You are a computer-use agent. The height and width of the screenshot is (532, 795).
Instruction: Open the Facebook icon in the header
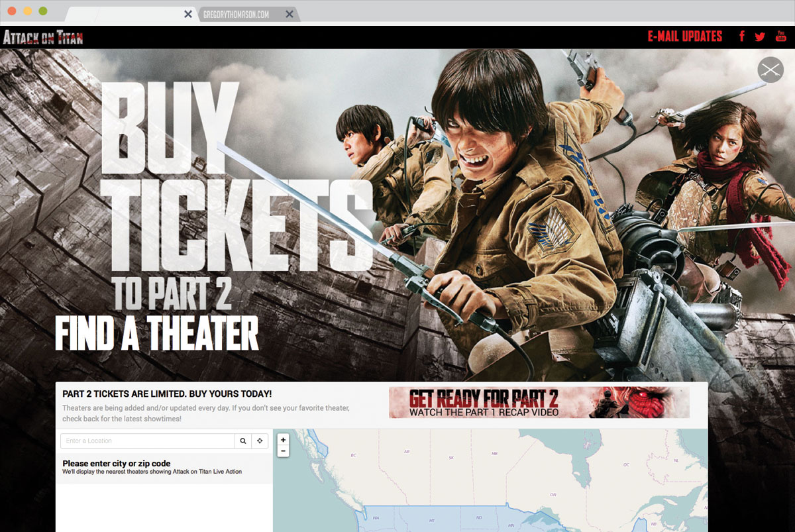tap(742, 36)
